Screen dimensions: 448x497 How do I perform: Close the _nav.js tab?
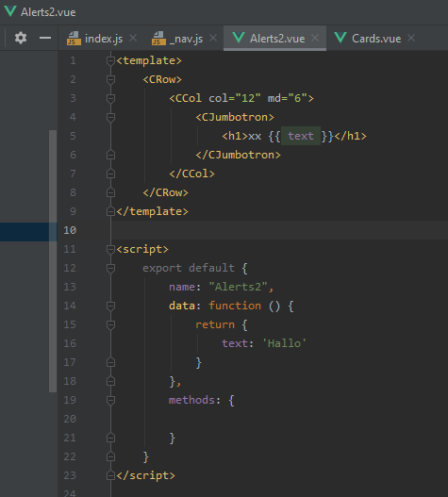[x=213, y=38]
